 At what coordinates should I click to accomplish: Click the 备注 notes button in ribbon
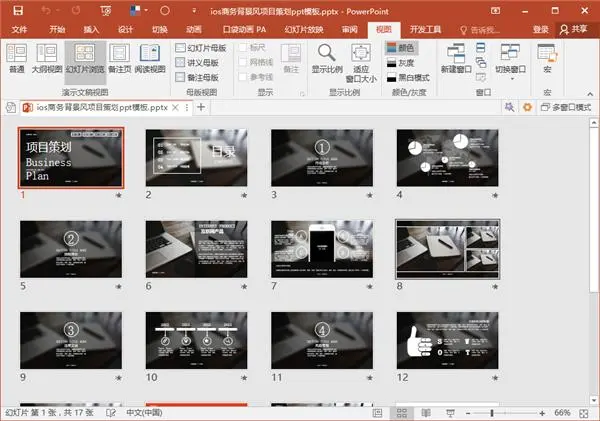(291, 58)
